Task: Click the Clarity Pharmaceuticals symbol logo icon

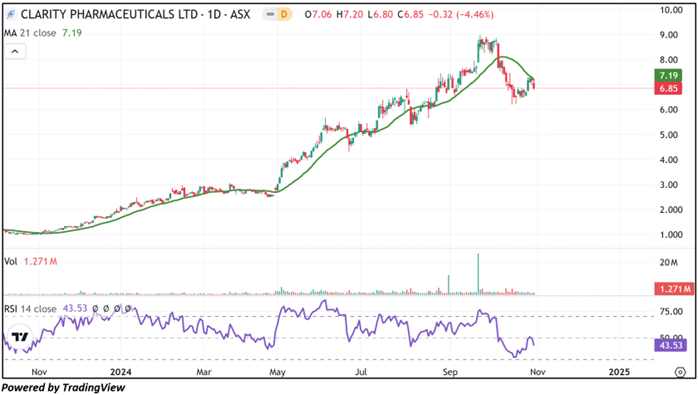Action: tap(11, 15)
